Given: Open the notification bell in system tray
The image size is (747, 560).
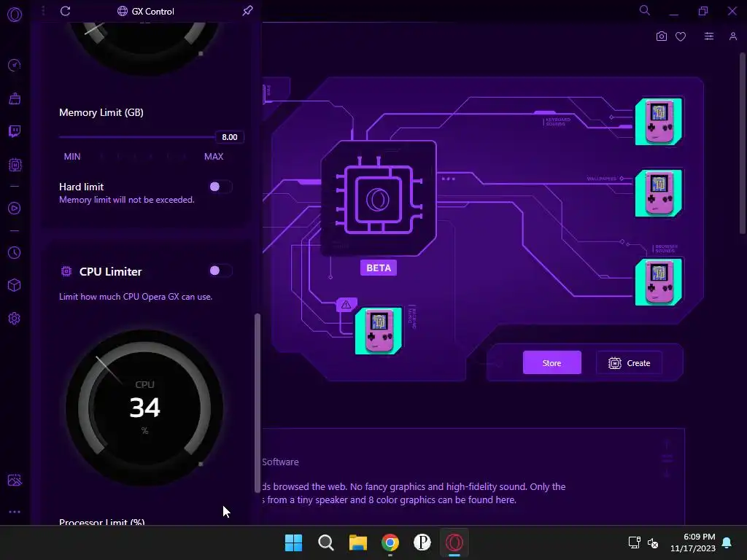Looking at the screenshot, I should pos(727,542).
